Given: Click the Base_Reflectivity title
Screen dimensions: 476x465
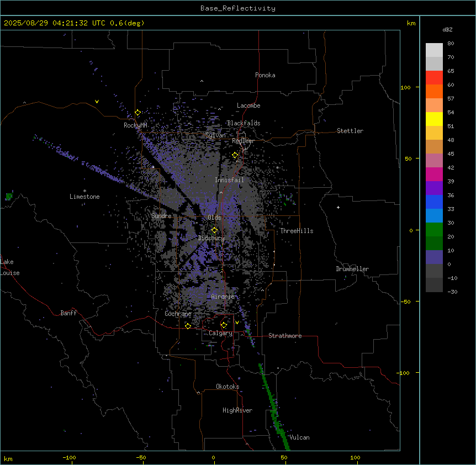Looking at the screenshot, I should point(238,8).
